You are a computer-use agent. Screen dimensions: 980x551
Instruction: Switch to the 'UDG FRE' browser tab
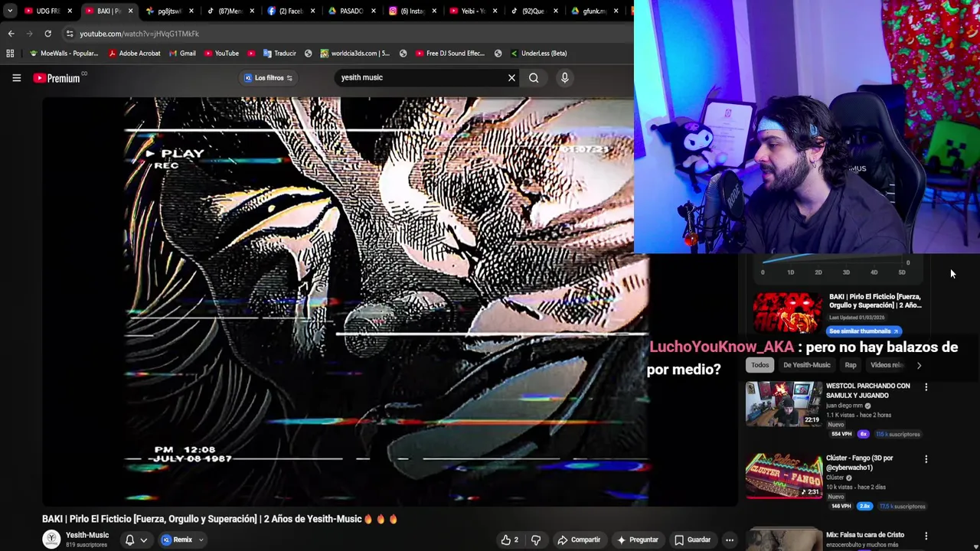(46, 11)
